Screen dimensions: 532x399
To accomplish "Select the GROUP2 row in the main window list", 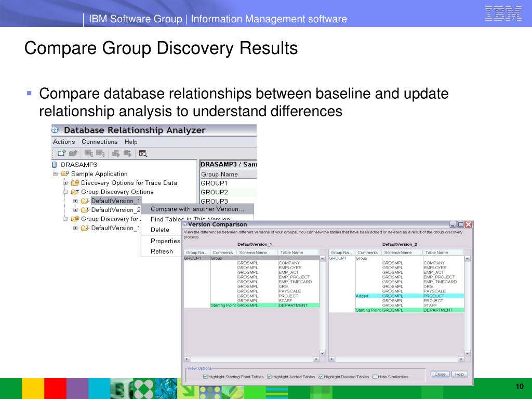I will click(228, 192).
